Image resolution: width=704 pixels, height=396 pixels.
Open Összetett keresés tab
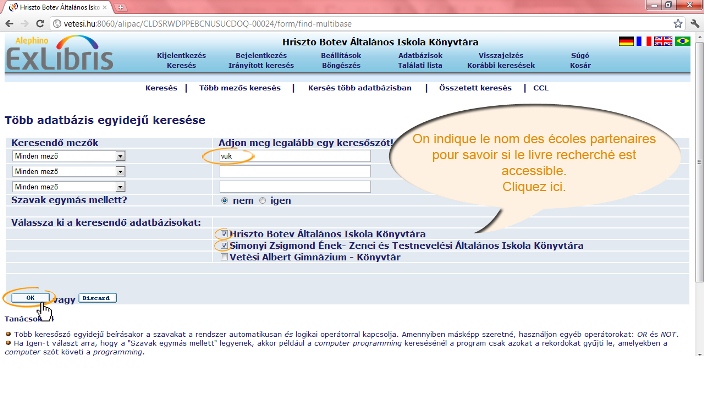(475, 88)
